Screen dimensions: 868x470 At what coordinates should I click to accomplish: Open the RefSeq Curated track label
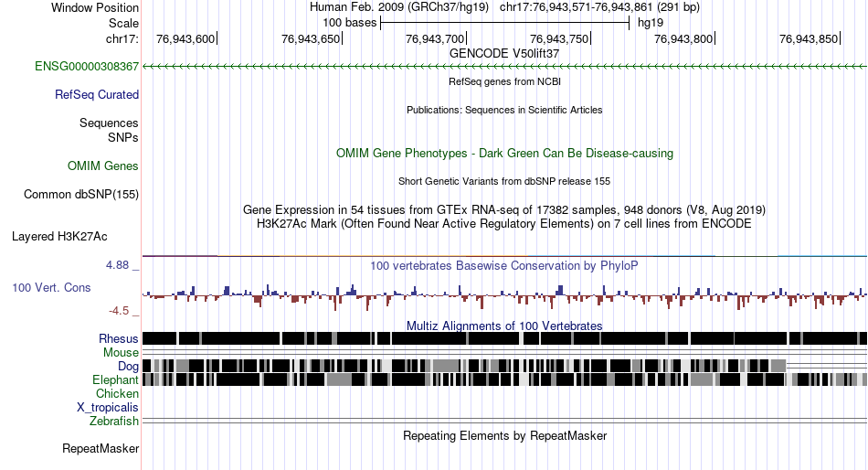pyautogui.click(x=97, y=95)
